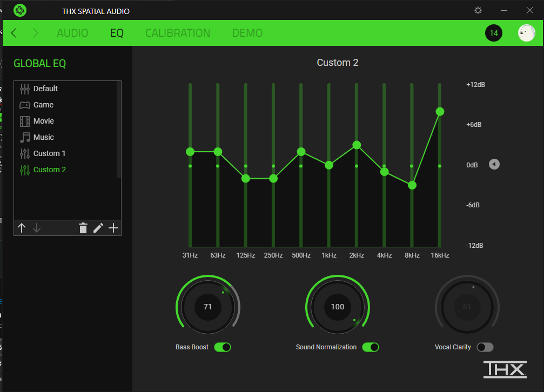This screenshot has width=544, height=392.
Task: Click the Custom 2 graph title
Action: (337, 63)
